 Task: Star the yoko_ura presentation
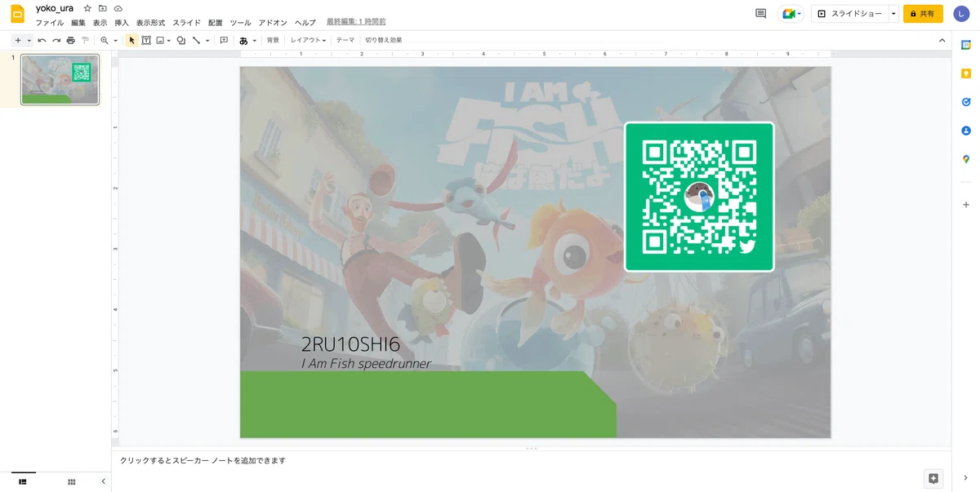pyautogui.click(x=87, y=8)
